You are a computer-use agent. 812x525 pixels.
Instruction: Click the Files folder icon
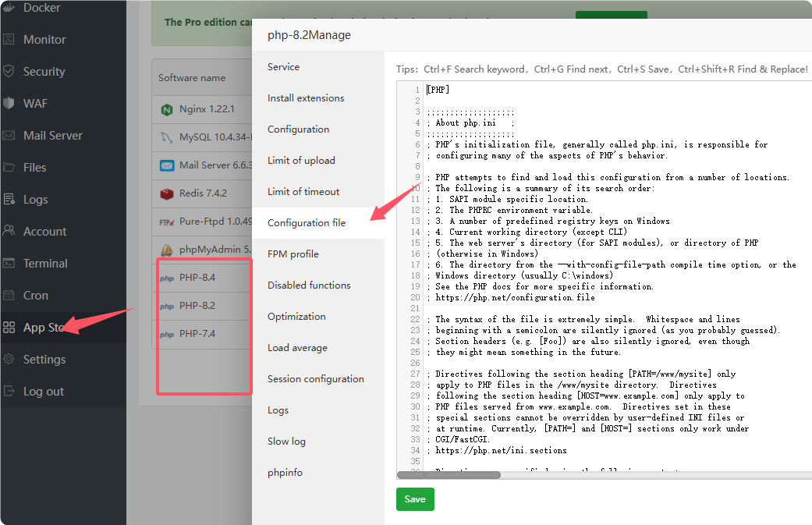coord(9,167)
